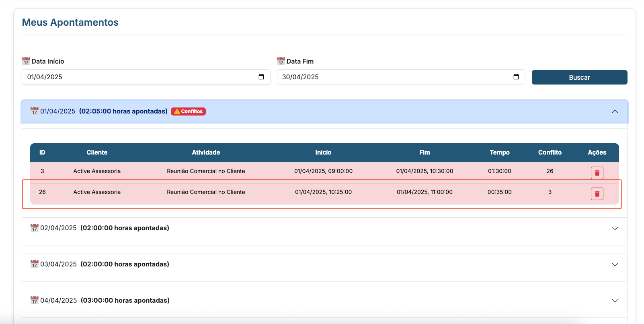Viewport: 644px width, 324px height.
Task: Click calendar icon beside 01/04/2025 header
Action: [x=35, y=111]
